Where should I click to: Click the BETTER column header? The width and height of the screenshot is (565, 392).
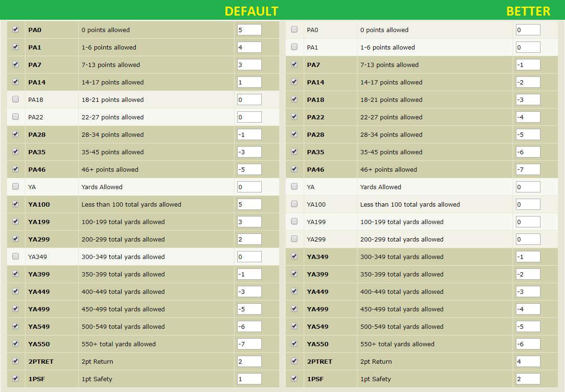click(x=528, y=11)
